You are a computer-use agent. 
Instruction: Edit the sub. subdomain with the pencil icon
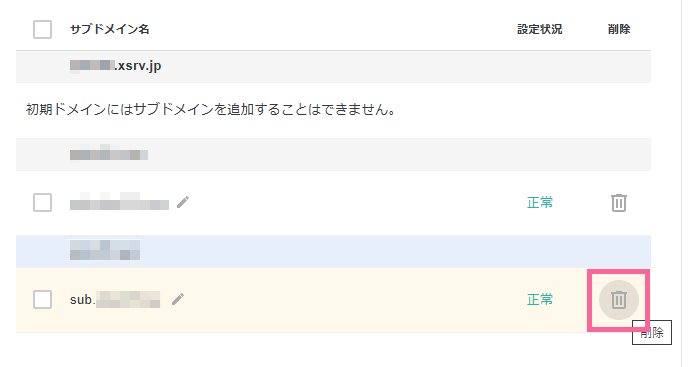pos(178,299)
